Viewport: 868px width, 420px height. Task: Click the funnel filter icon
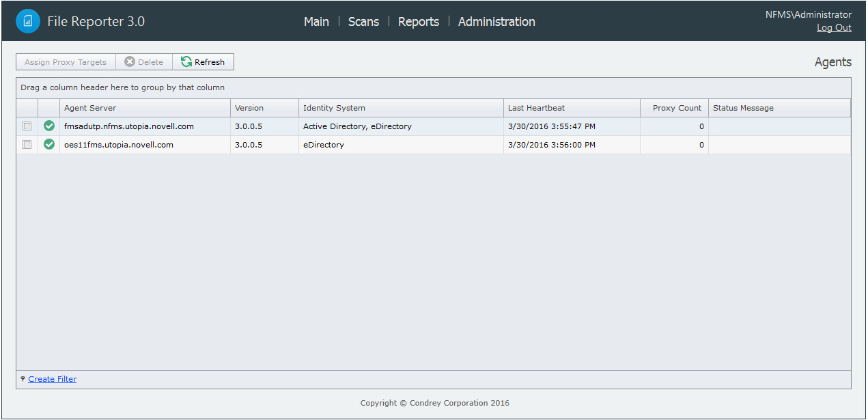(x=23, y=379)
